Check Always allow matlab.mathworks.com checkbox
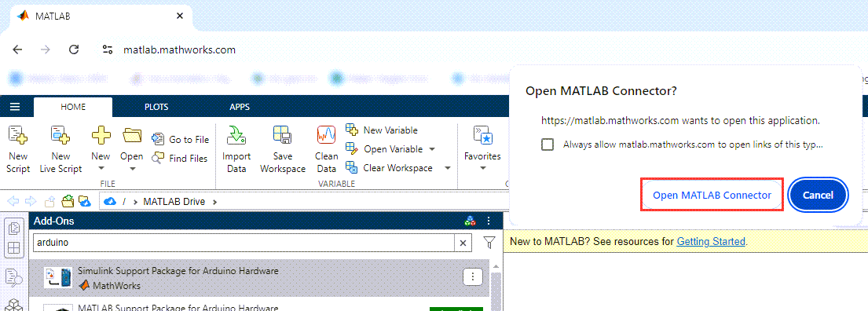Screen dimensions: 868x311 pyautogui.click(x=548, y=145)
